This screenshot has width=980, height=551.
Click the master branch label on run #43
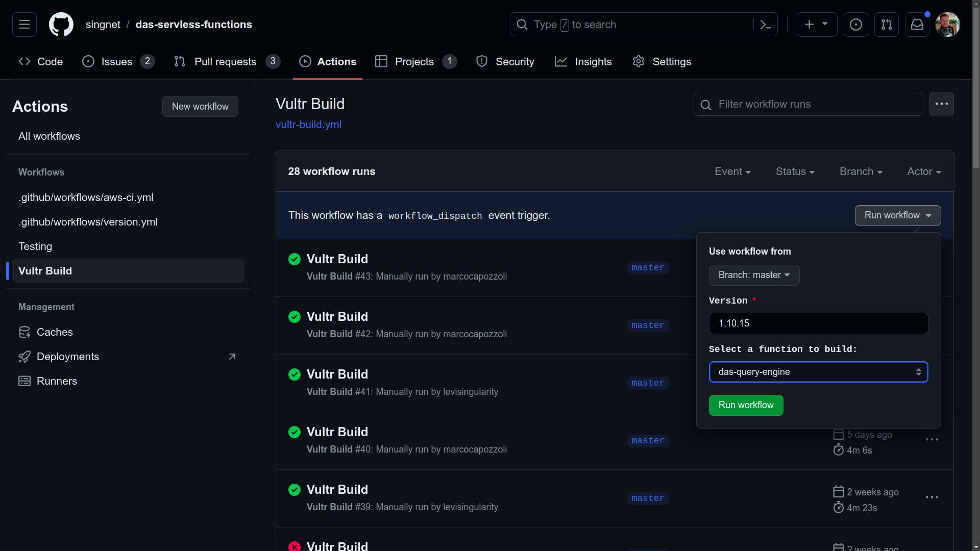point(648,268)
